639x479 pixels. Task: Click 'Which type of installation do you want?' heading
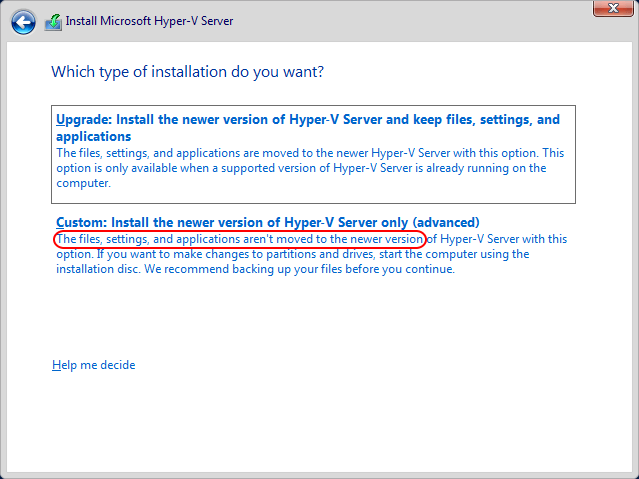(187, 72)
